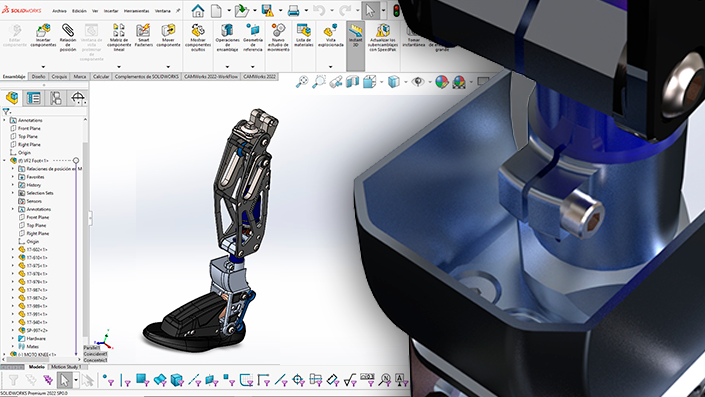
Task: Toggle Filter Axes selection filter
Action: [x=194, y=380]
